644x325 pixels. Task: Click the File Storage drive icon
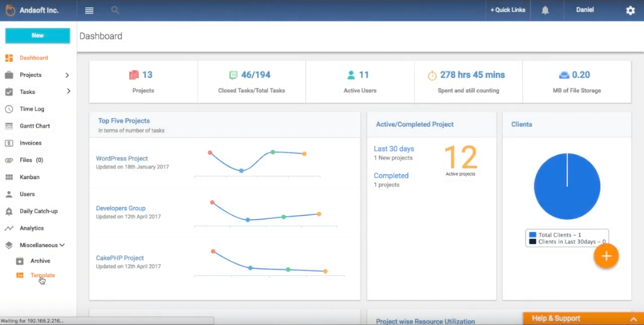[564, 75]
